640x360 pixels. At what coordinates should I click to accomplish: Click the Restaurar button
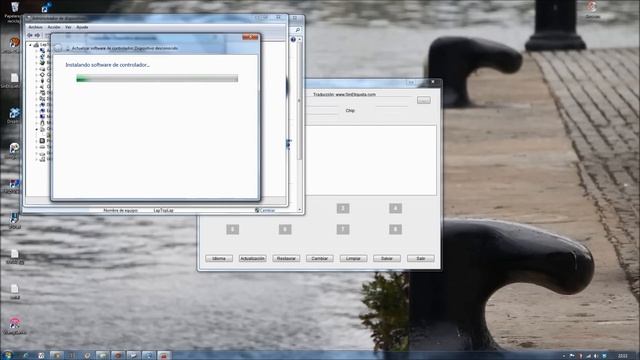tap(286, 258)
